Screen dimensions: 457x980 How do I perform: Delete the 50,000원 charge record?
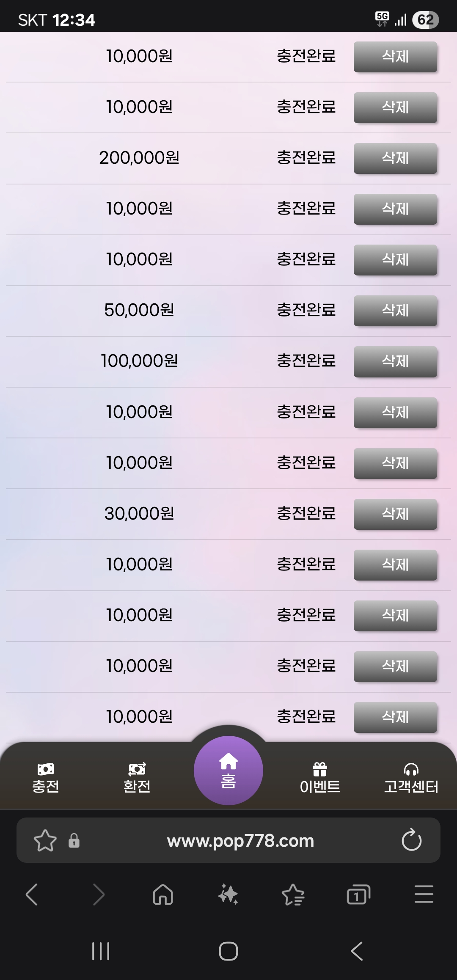coord(395,311)
